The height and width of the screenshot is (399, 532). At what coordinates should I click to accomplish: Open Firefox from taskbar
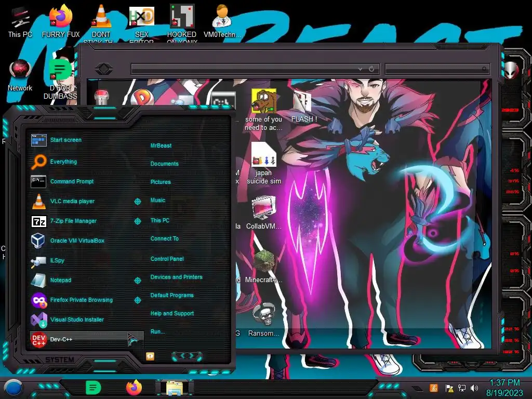click(134, 388)
